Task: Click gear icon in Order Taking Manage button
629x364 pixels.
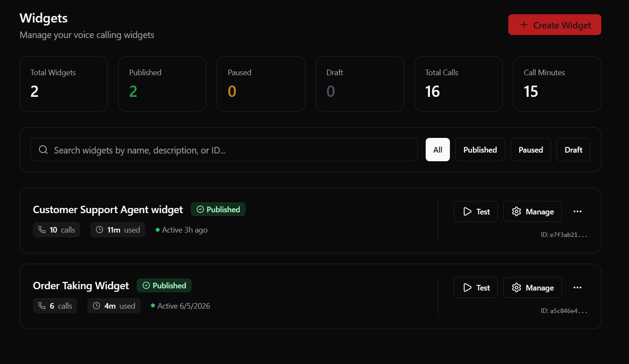Action: pyautogui.click(x=517, y=287)
